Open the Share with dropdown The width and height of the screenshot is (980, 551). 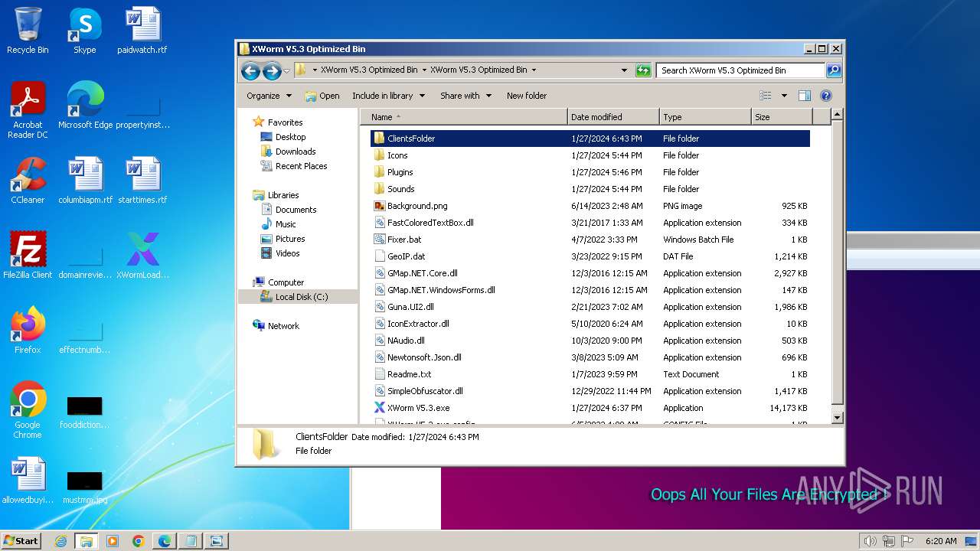[465, 96]
